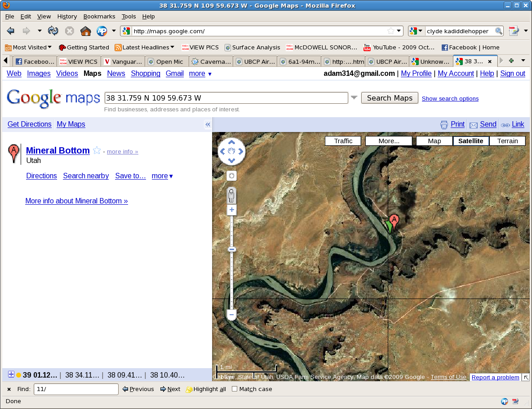The width and height of the screenshot is (532, 409).
Task: Switch to the Open Mic tab
Action: pos(166,62)
